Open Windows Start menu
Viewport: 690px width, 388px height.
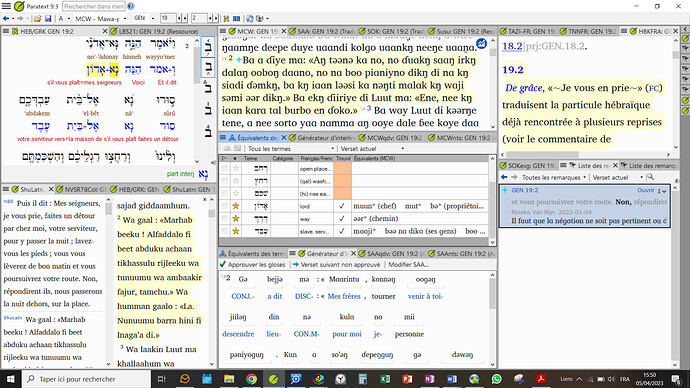(x=11, y=379)
